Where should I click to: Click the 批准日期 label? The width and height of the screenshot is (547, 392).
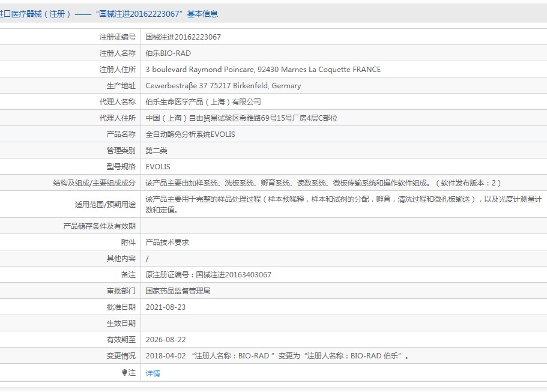[121, 307]
